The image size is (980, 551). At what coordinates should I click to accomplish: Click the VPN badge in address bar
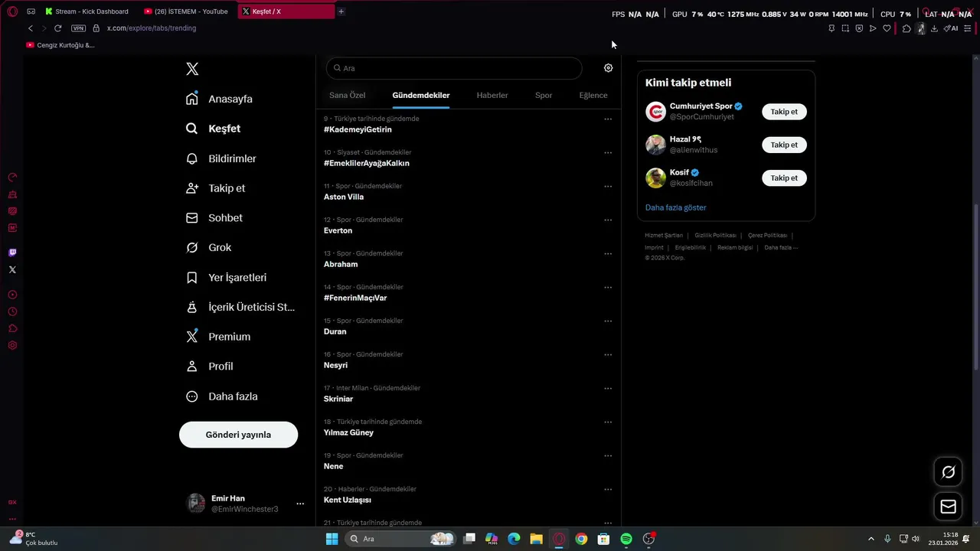coord(78,28)
